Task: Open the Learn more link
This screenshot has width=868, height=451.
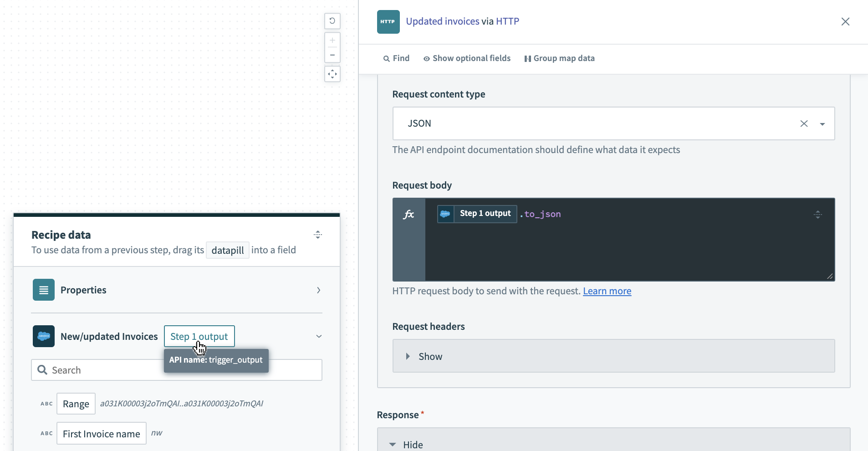Action: pos(607,291)
